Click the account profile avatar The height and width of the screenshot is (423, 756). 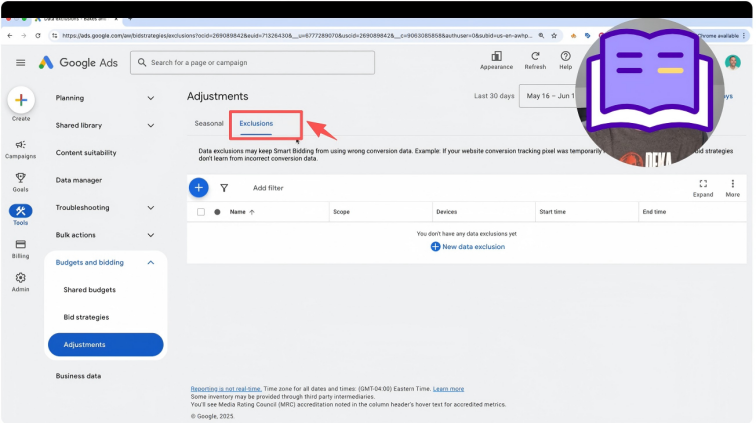[x=732, y=62]
